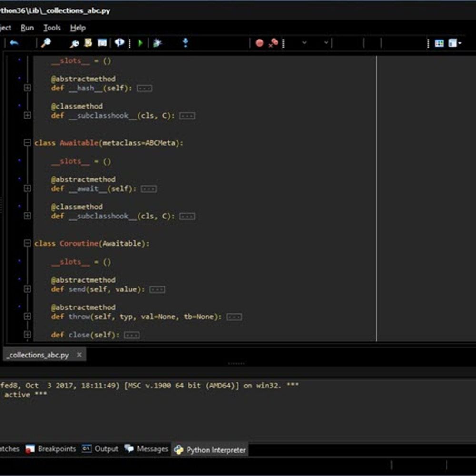Open the Tools menu
Viewport: 476px width, 476px height.
(x=52, y=28)
